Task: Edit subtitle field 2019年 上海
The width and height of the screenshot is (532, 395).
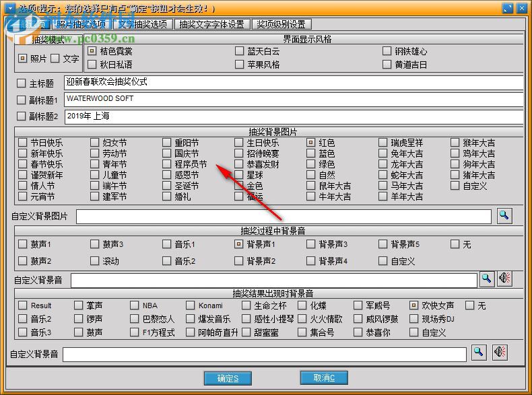Action: coord(294,116)
